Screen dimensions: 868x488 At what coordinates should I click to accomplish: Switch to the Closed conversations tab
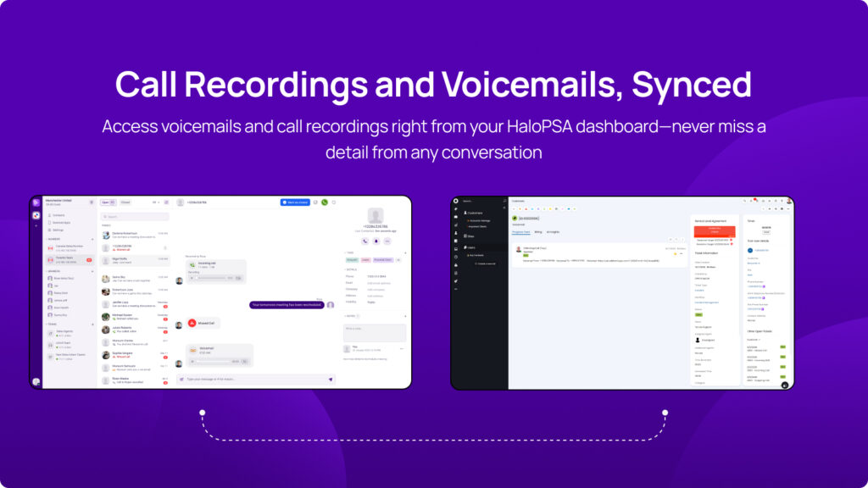[x=125, y=202]
